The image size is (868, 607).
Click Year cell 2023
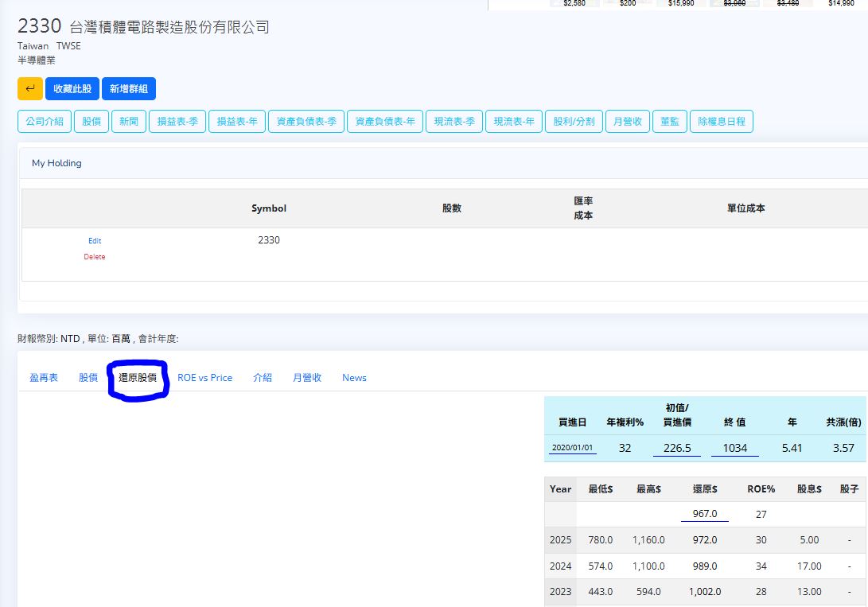[x=560, y=592]
